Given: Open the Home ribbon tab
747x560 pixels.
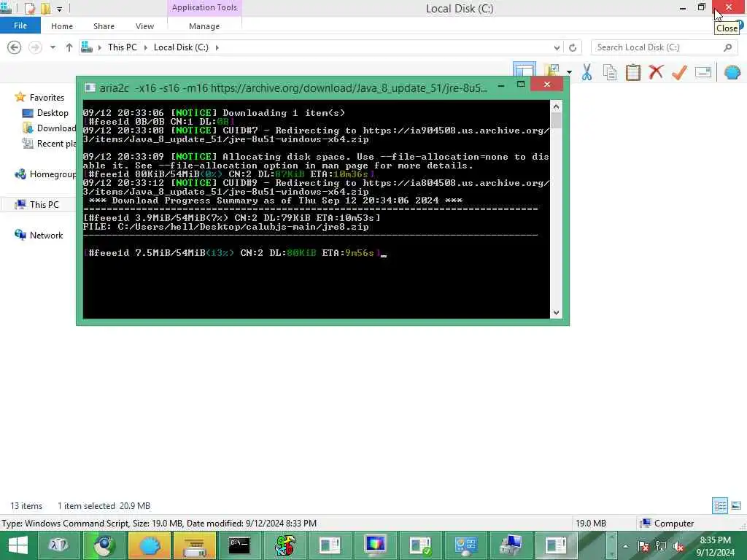Looking at the screenshot, I should tap(62, 26).
